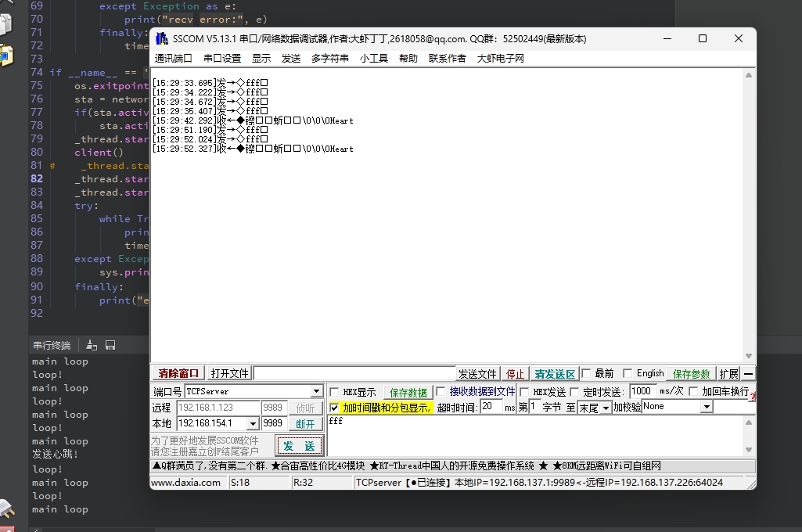Click the folder with blue arrow icon
The width and height of the screenshot is (802, 532).
[6, 56]
